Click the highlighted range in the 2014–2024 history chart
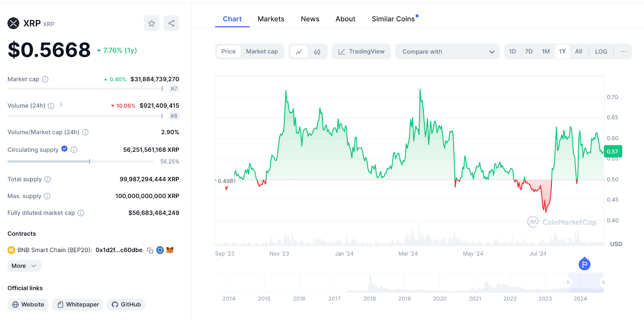The height and width of the screenshot is (320, 644). (x=586, y=283)
